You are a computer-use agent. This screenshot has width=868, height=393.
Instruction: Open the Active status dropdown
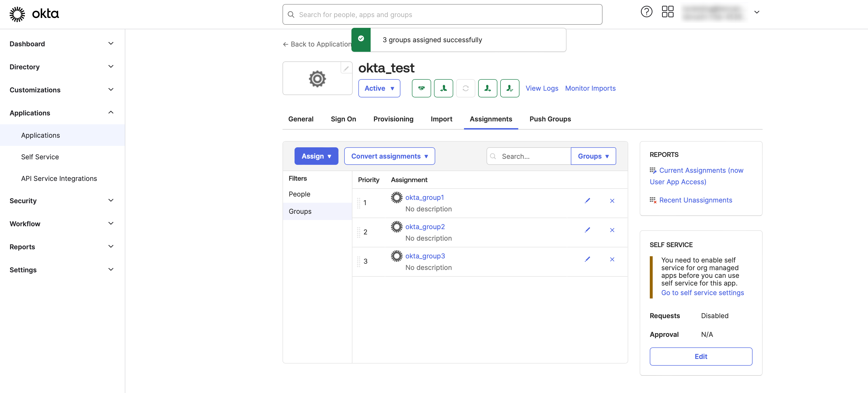[x=379, y=88]
